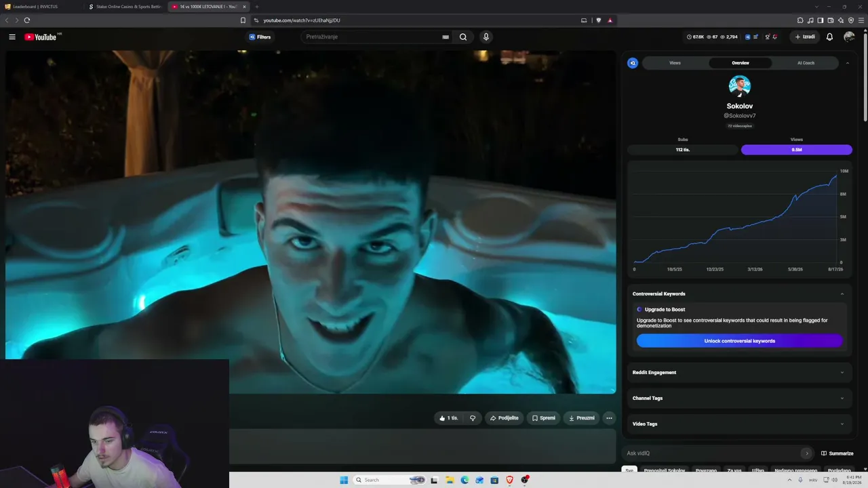The height and width of the screenshot is (488, 868).
Task: Download the video with Preuzmi
Action: [582, 418]
